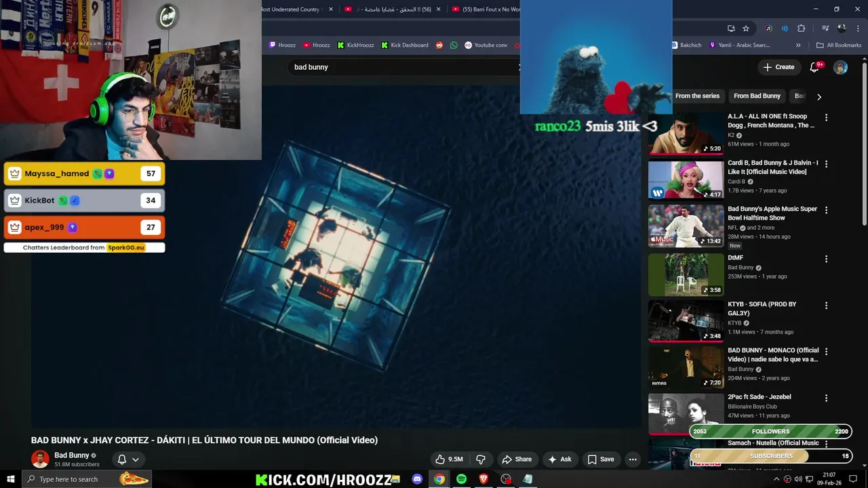Open the YouTube account avatar menu
The image size is (868, 488).
click(840, 67)
